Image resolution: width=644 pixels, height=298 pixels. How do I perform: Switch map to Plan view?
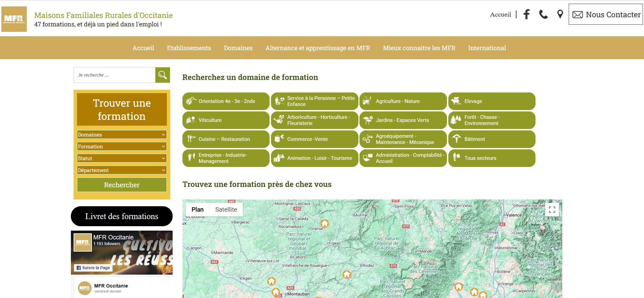[x=197, y=210]
